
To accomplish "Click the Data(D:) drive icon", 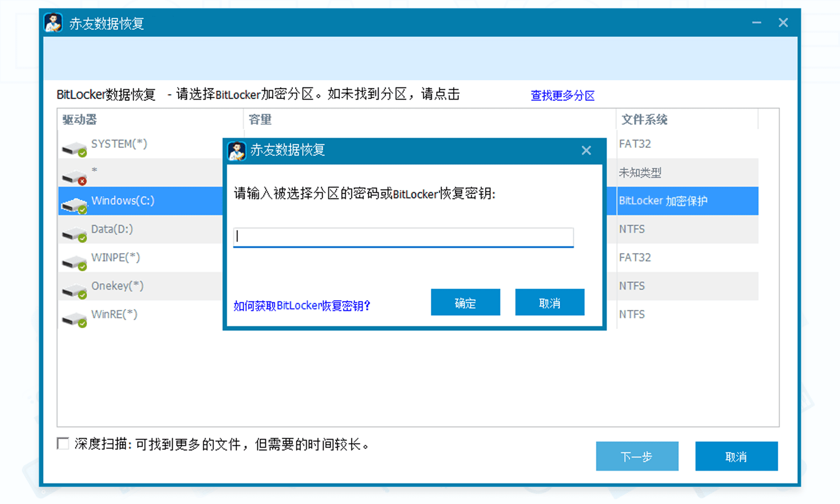I will click(74, 234).
